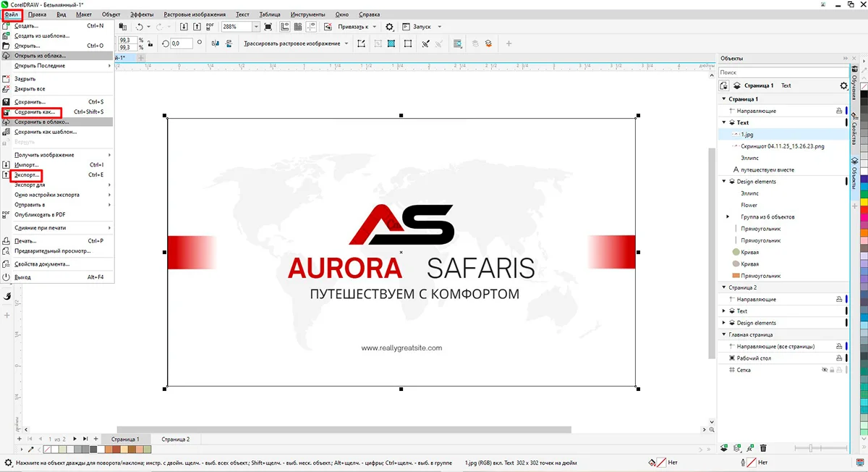Toggle printing for Направляющие on Страница 1

839,111
